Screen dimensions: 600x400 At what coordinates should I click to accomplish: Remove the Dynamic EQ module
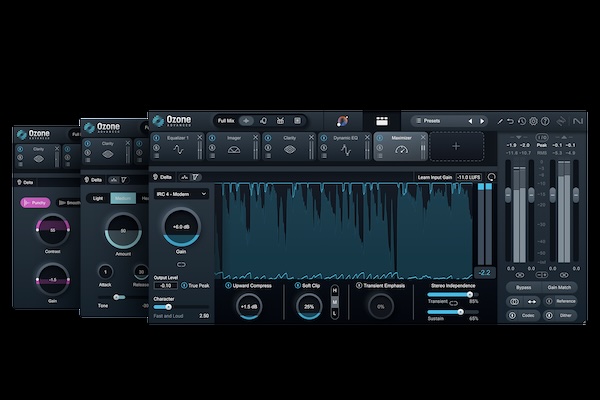point(367,137)
